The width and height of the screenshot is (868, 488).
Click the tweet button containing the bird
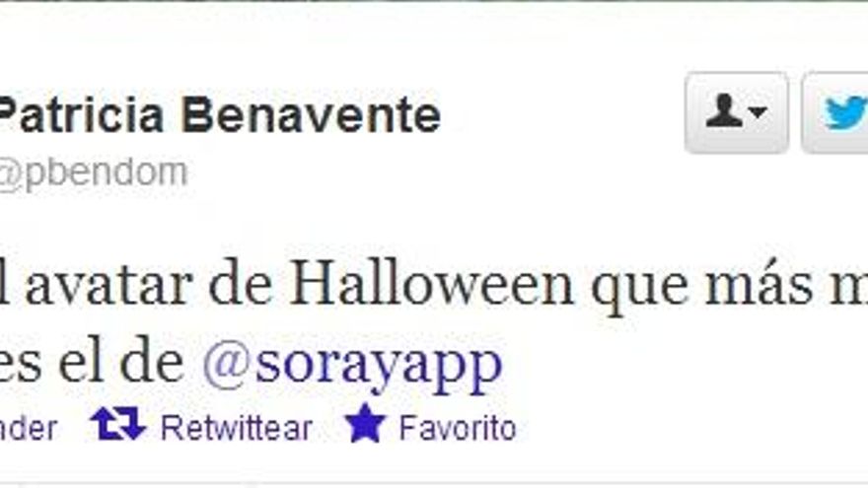click(834, 113)
